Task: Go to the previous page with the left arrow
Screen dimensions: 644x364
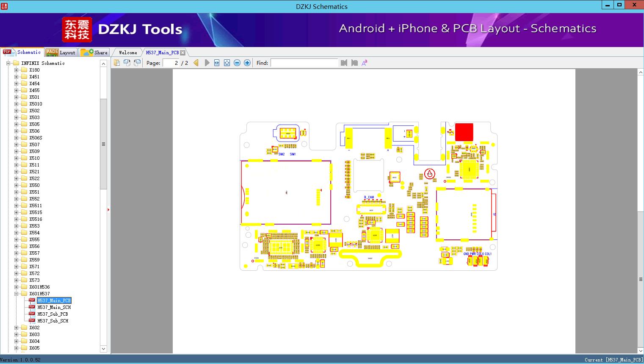Action: coord(196,63)
